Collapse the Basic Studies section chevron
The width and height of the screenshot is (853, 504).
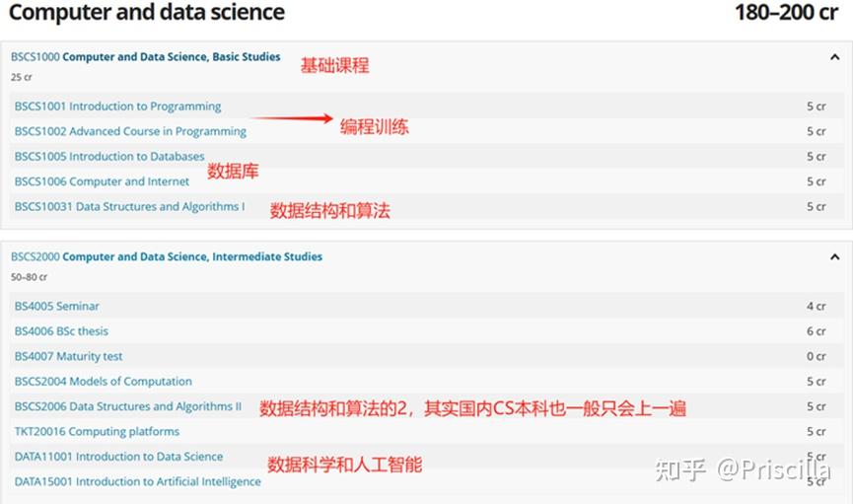tap(834, 57)
